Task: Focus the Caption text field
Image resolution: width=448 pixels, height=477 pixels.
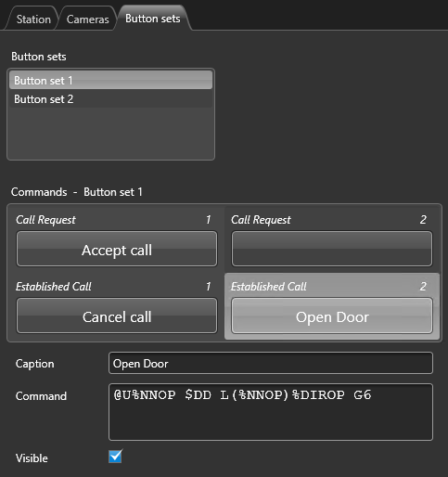Action: [271, 363]
